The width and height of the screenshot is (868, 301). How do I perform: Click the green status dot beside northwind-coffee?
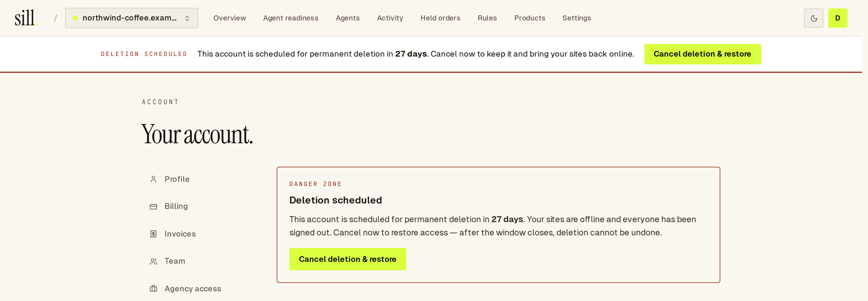[x=75, y=18]
